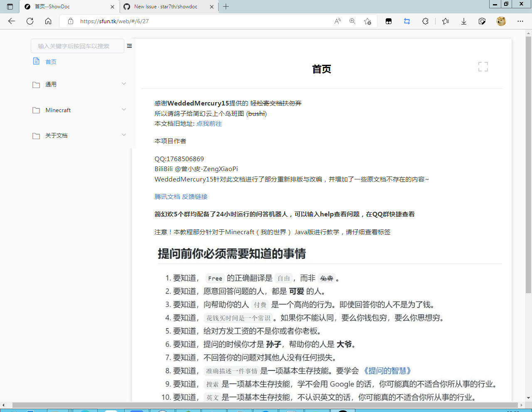Screen dimensions: 532x412
Task: Enter fullscreen view of the document
Action: [483, 66]
